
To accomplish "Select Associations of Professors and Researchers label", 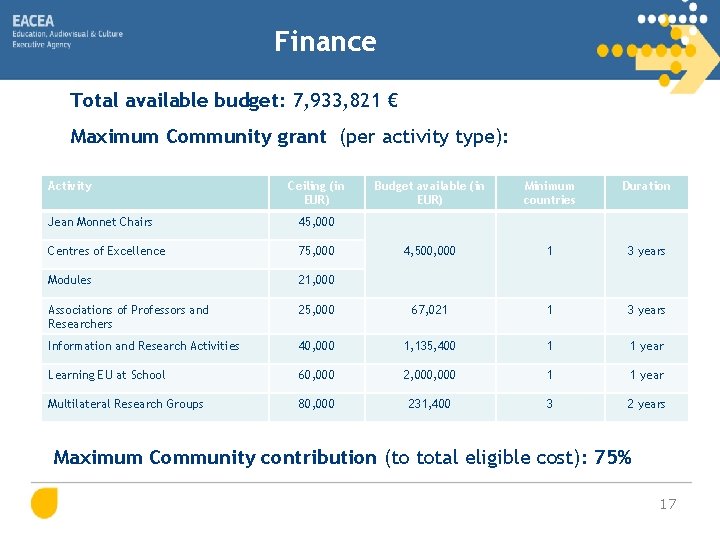I will click(128, 317).
